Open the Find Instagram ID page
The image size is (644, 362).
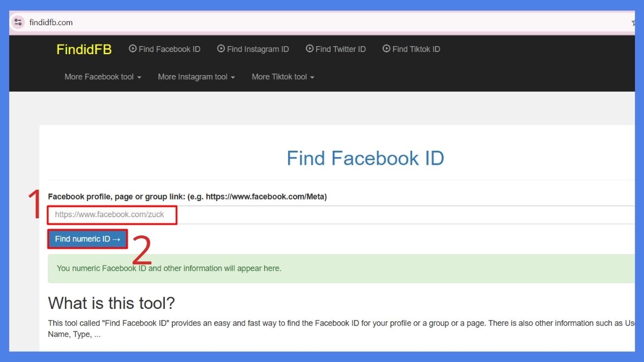click(x=258, y=49)
